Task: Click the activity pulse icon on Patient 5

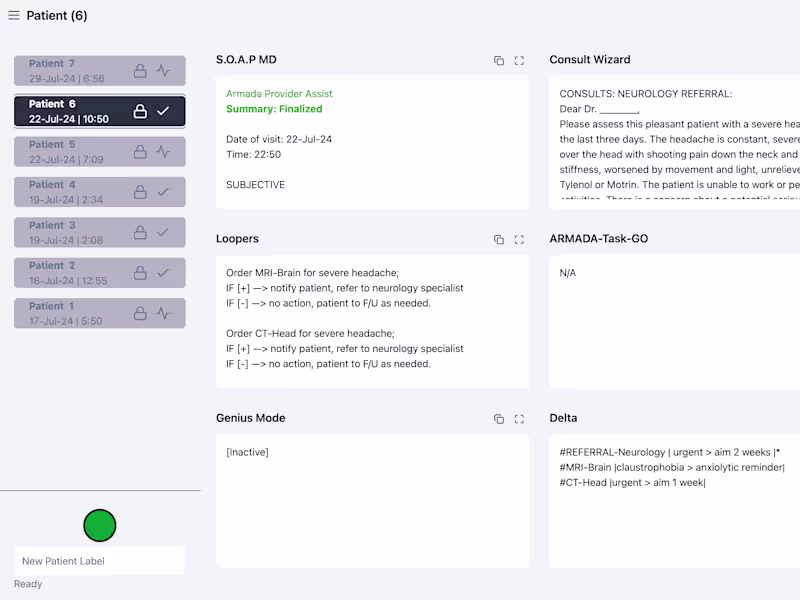Action: [x=163, y=152]
